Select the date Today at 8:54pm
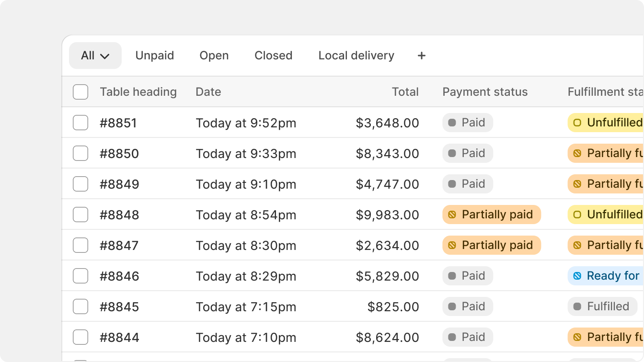Viewport: 644px width, 362px height. coord(246,215)
